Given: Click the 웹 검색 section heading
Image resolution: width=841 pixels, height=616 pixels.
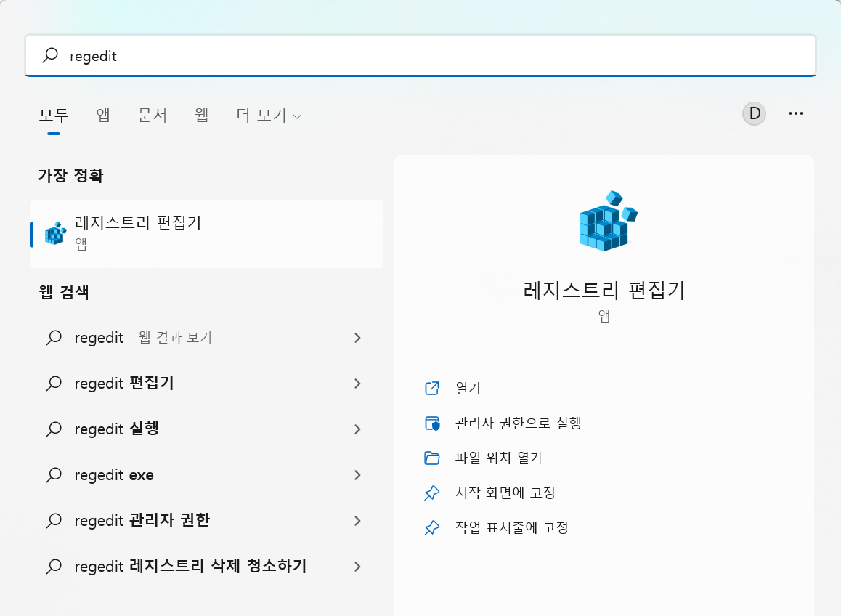Looking at the screenshot, I should (64, 293).
